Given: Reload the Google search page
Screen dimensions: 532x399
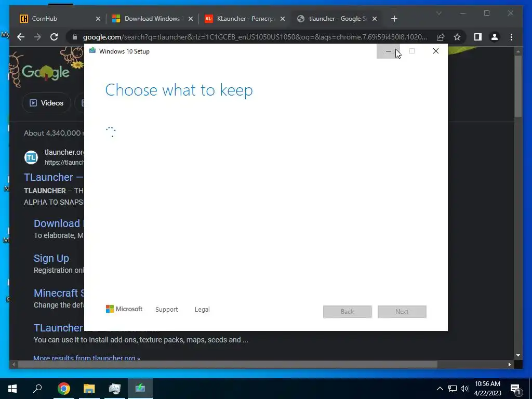Looking at the screenshot, I should (54, 37).
